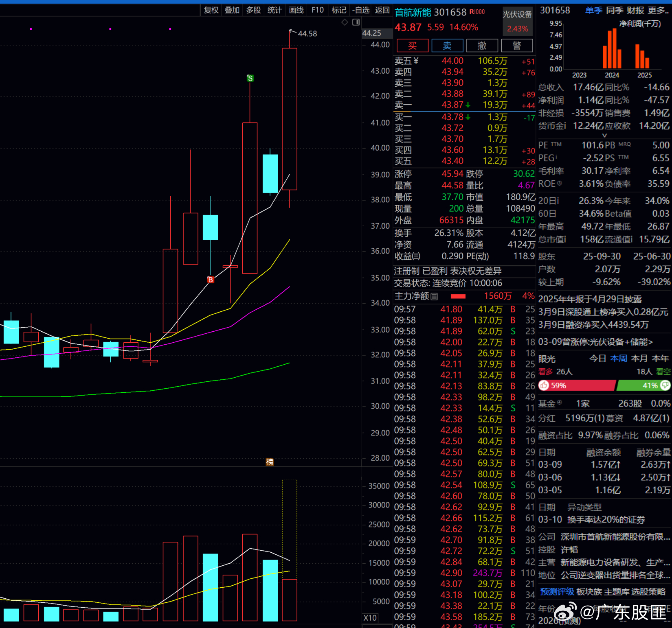This screenshot has width=672, height=628.
Task: Click the red B buy marker
Action: coord(210,280)
